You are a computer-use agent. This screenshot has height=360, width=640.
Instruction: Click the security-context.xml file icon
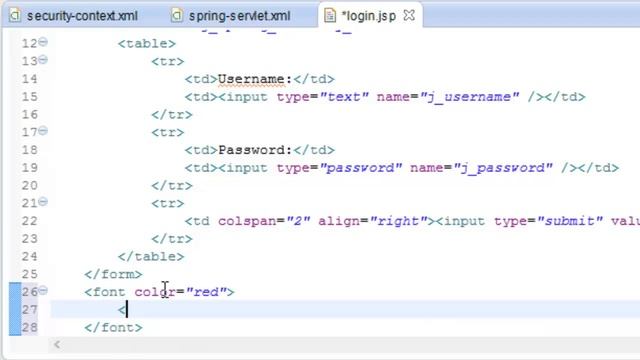[x=15, y=16]
